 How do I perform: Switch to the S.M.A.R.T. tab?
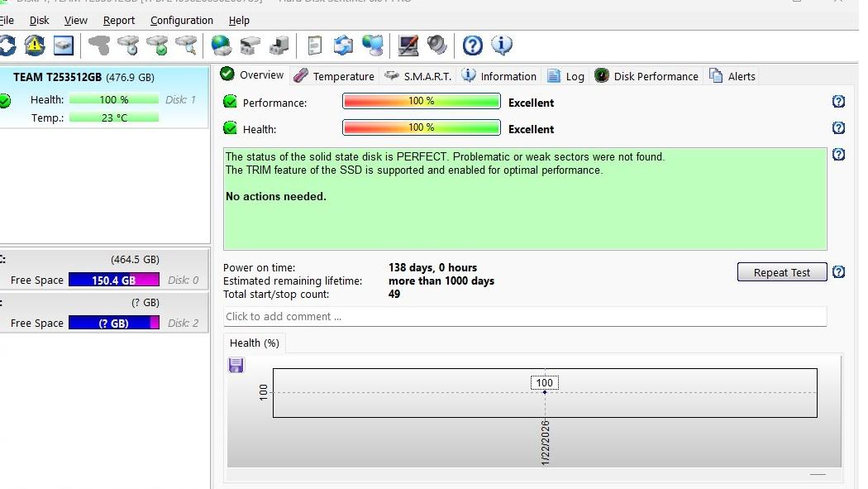(x=417, y=76)
